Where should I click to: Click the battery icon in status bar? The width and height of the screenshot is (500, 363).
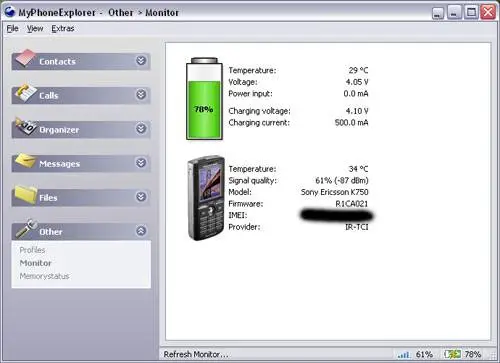[x=453, y=354]
